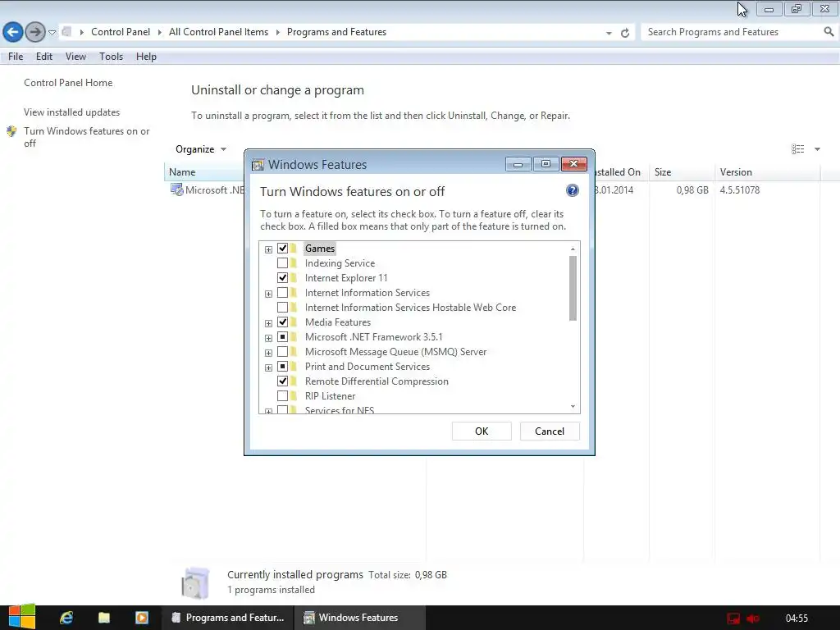The height and width of the screenshot is (630, 840).
Task: Click features list scroll up arrow
Action: [573, 249]
